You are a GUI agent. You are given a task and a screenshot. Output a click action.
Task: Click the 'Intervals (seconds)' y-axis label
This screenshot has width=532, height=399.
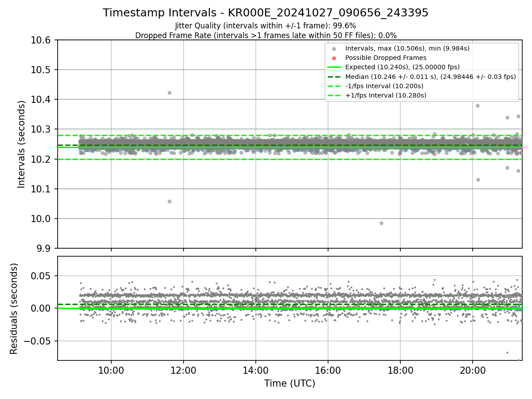pyautogui.click(x=22, y=144)
